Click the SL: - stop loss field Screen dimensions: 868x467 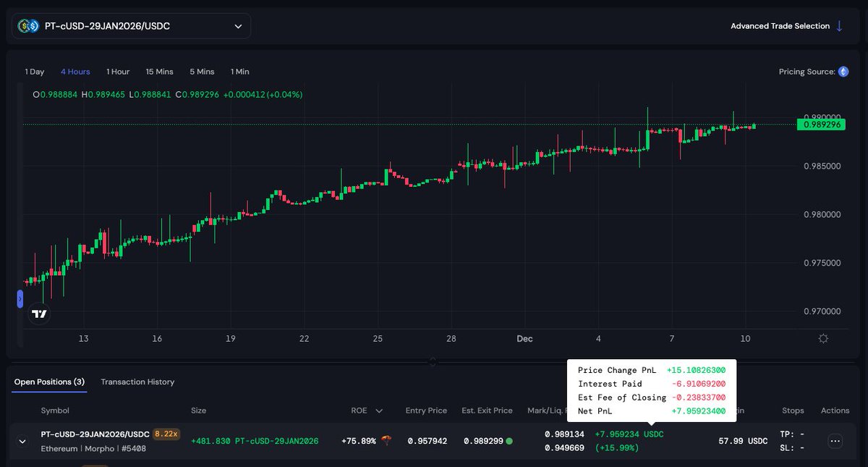click(793, 448)
